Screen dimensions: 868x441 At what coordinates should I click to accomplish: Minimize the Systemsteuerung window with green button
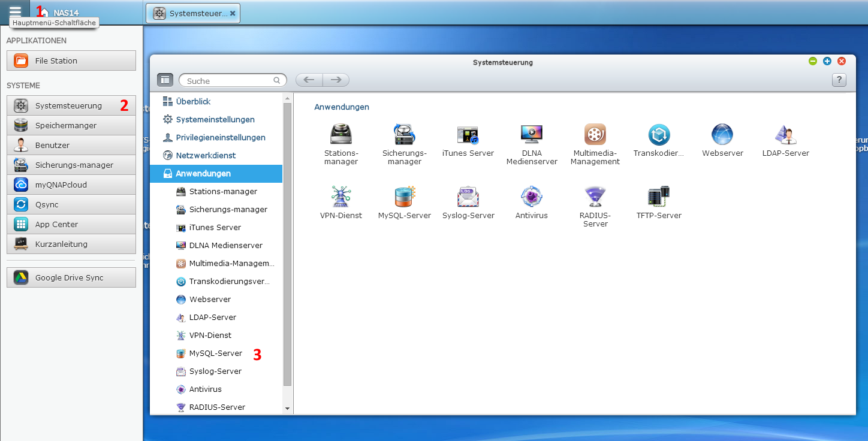point(813,61)
